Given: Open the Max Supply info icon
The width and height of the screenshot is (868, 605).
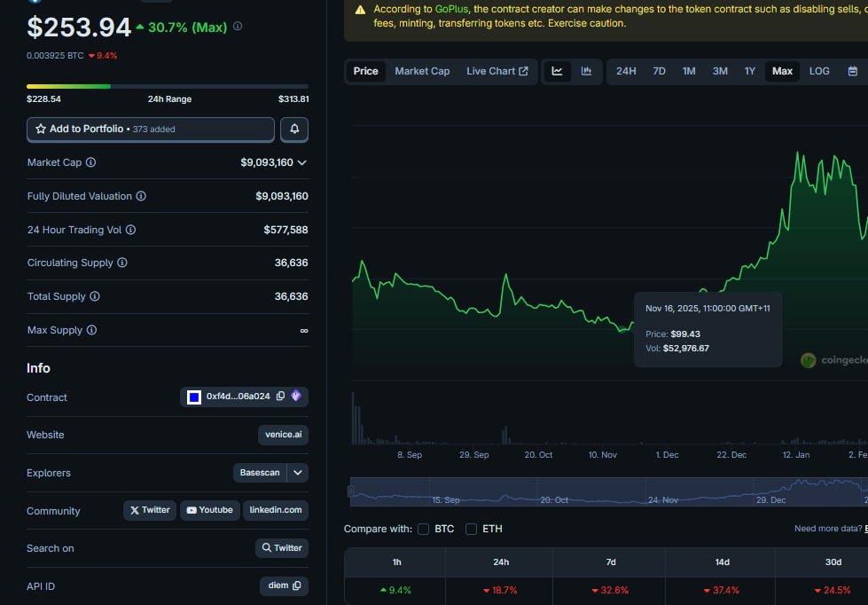Looking at the screenshot, I should click(92, 330).
